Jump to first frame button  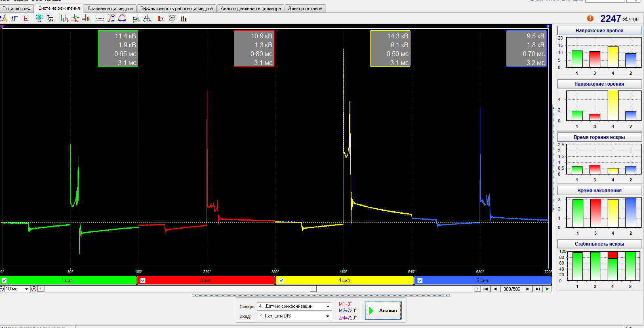tap(486, 289)
